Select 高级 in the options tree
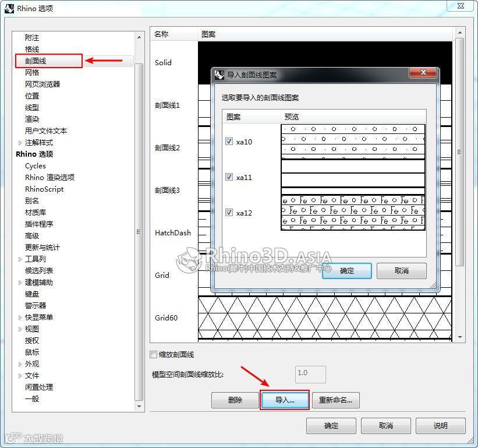 (32, 235)
